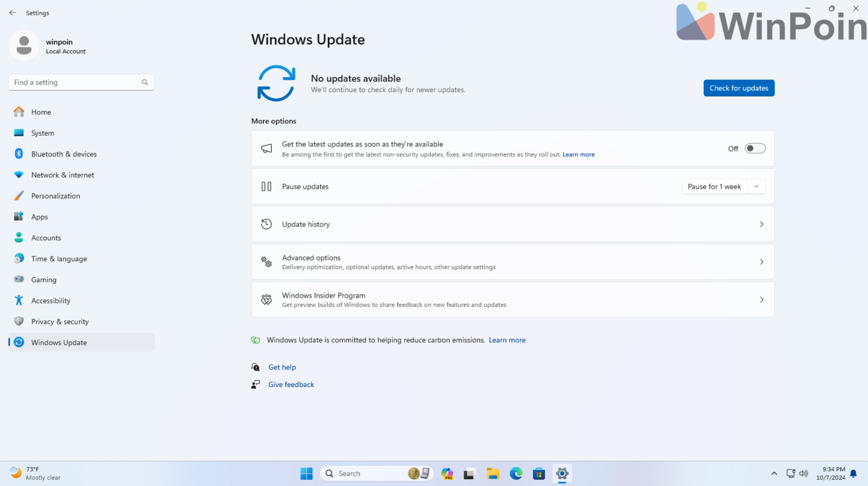The height and width of the screenshot is (486, 868).
Task: Open the carbon emissions Learn more link
Action: (507, 340)
